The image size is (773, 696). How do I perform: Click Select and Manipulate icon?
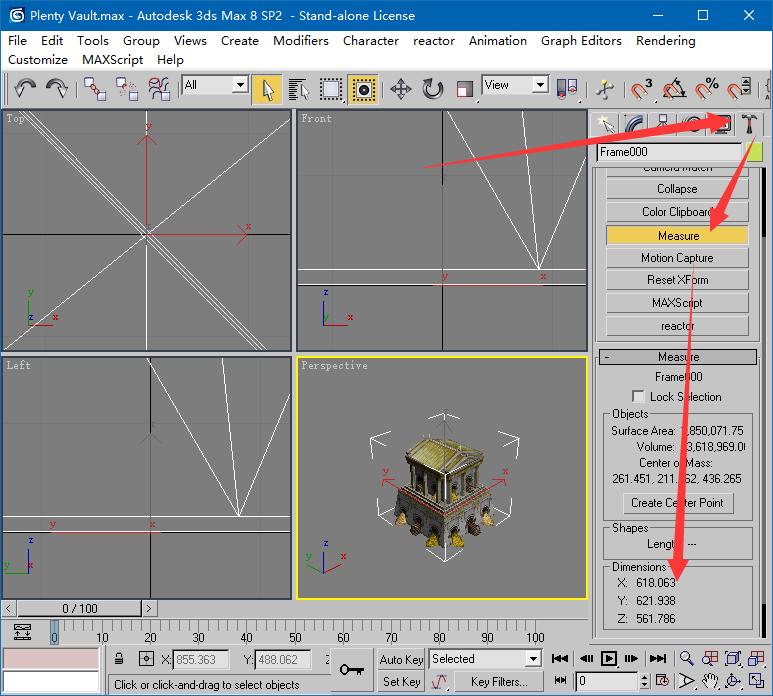click(605, 89)
